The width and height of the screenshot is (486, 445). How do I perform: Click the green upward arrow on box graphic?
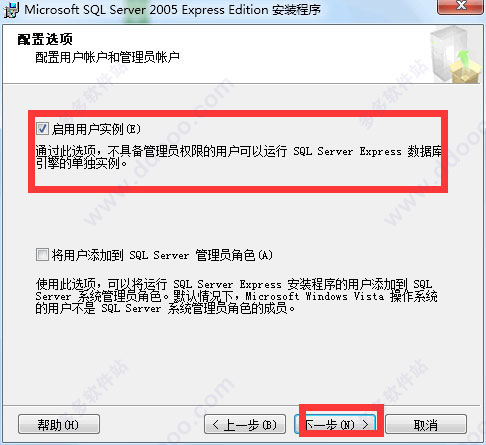(463, 58)
